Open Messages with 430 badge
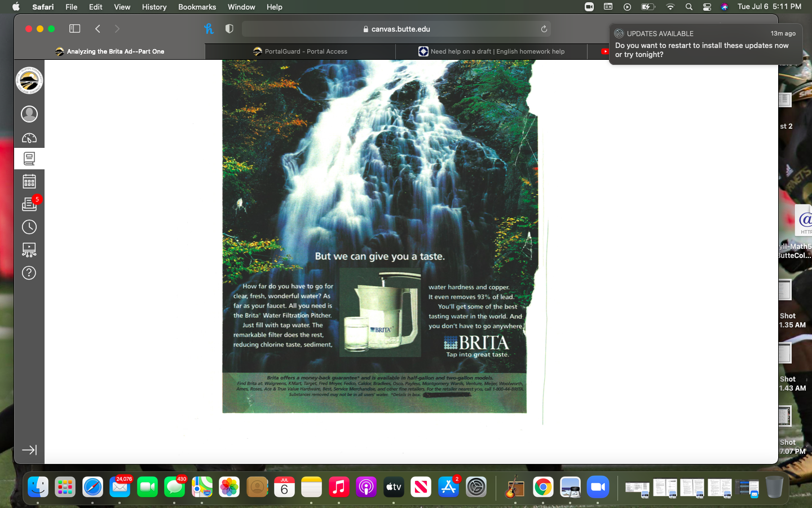The image size is (812, 508). 175,487
